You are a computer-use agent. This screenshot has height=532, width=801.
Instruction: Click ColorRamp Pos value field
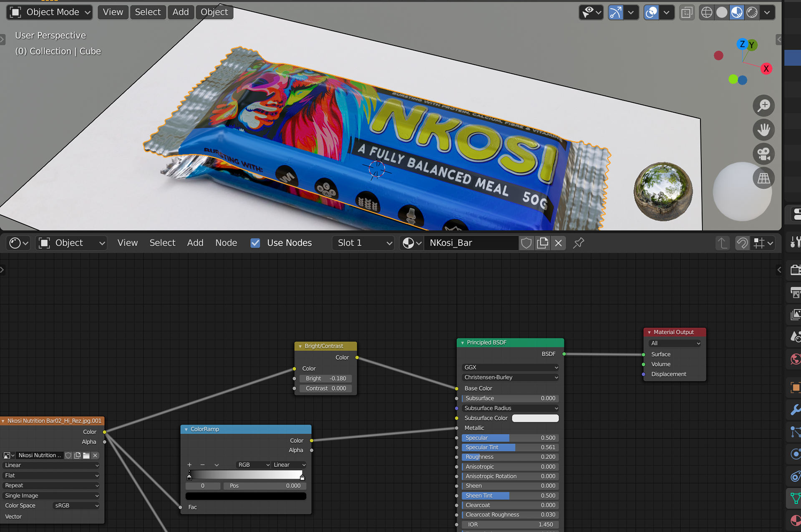tap(264, 486)
